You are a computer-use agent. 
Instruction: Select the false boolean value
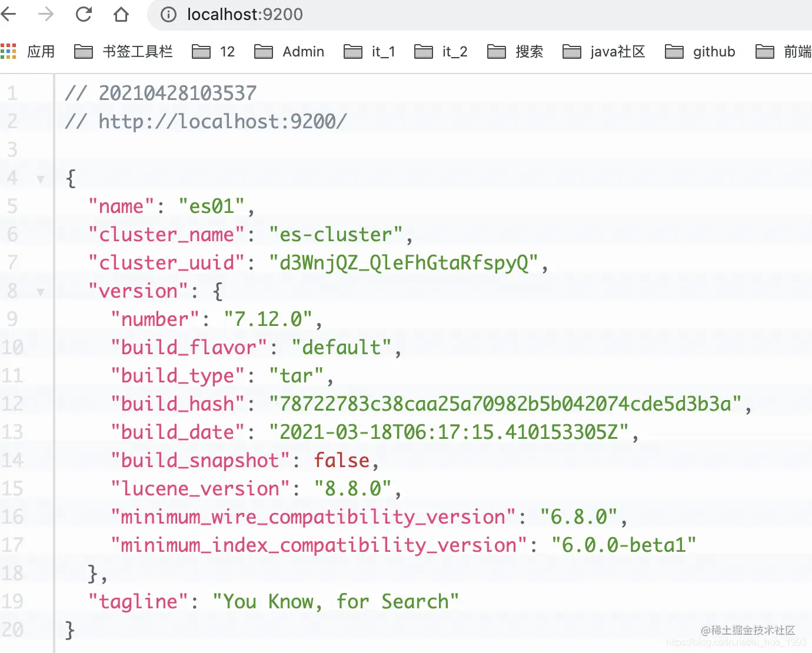click(342, 461)
